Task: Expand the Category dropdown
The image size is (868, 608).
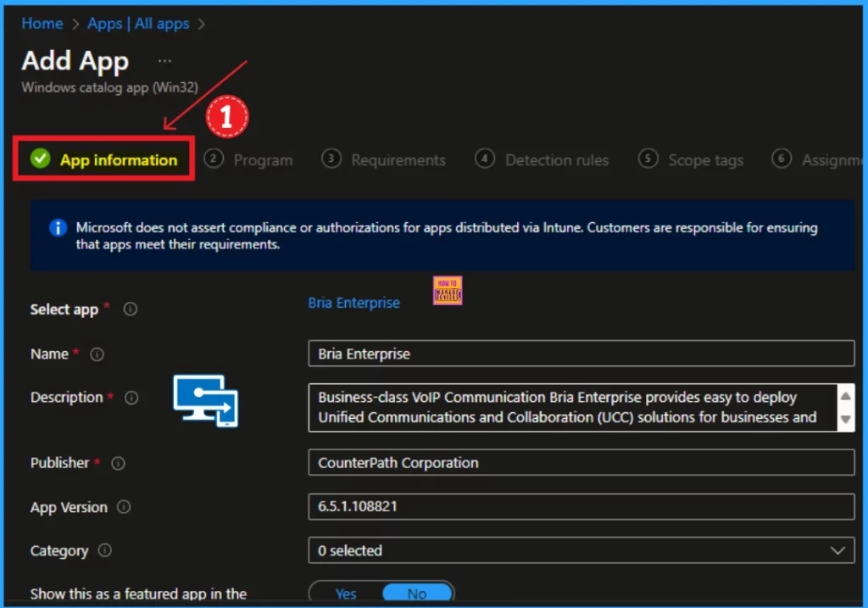Action: click(x=581, y=550)
